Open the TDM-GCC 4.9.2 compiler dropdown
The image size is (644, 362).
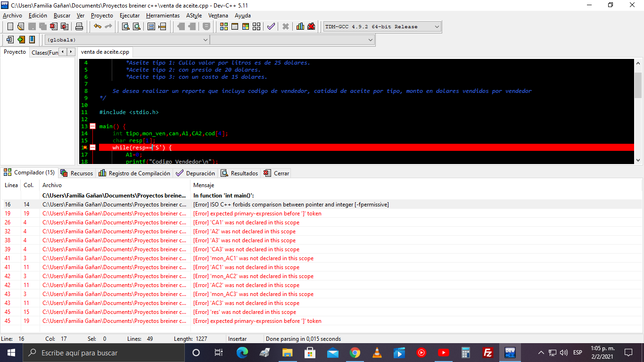(x=437, y=27)
